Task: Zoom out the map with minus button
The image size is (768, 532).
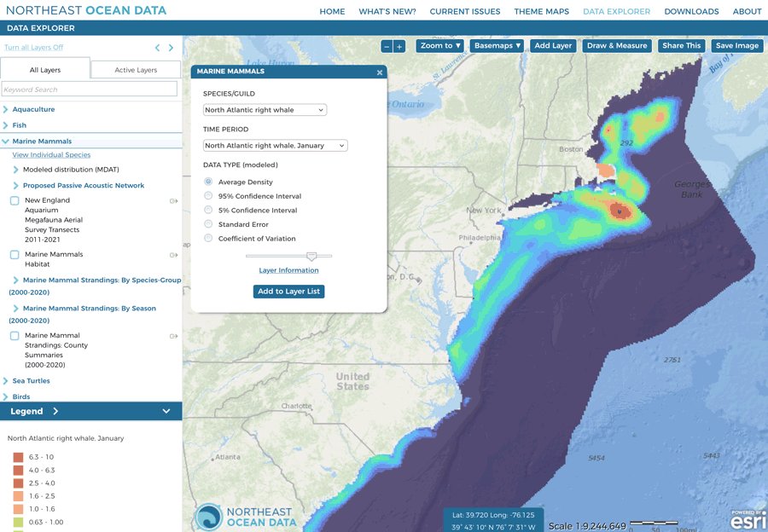Action: 387,47
